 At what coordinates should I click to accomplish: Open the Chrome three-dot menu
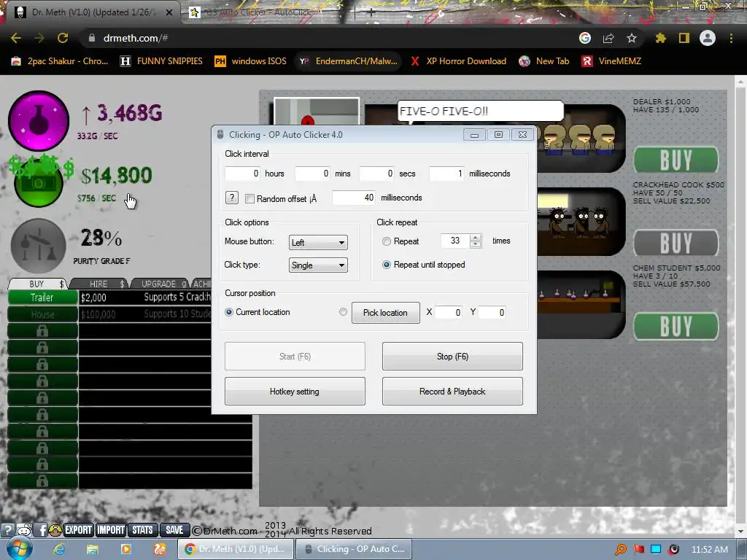[x=731, y=38]
